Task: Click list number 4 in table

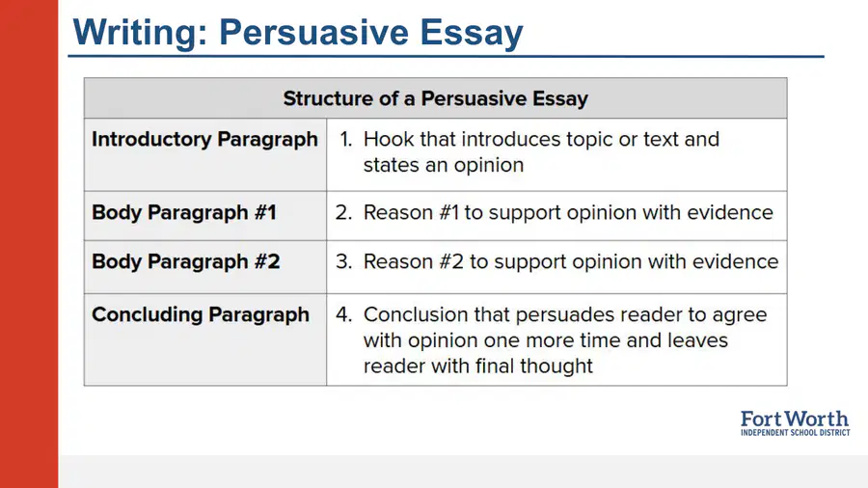Action: pyautogui.click(x=343, y=314)
